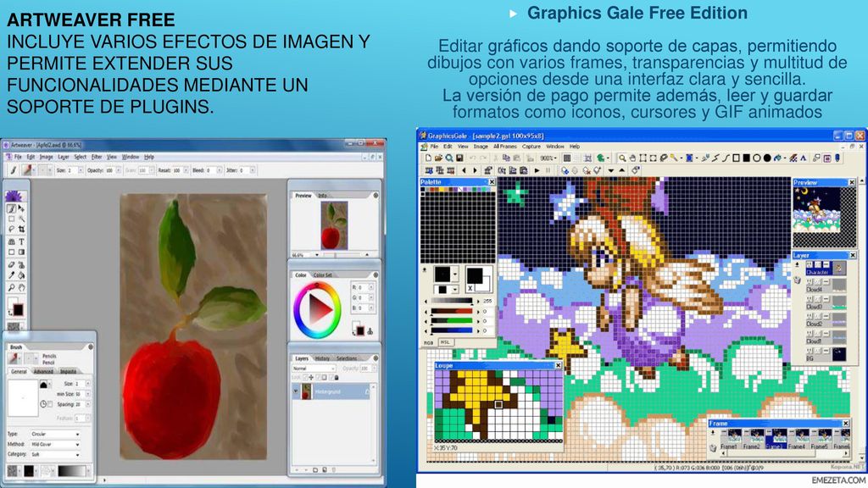Click trash icon in Layer panel

[x=797, y=280]
